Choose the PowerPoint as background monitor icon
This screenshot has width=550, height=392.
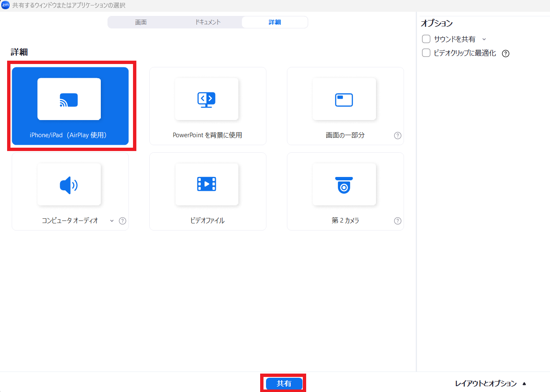click(206, 100)
